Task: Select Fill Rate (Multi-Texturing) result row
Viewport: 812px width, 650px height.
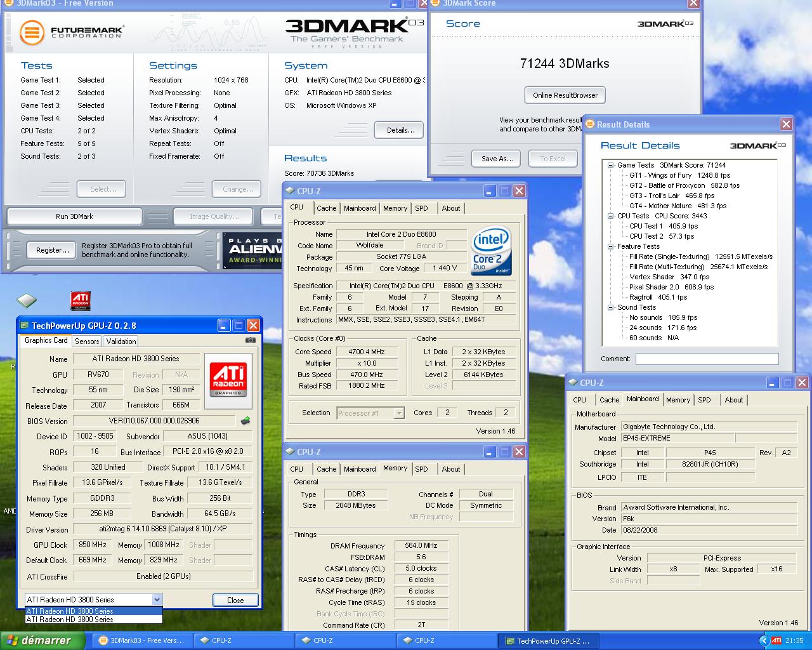Action: point(698,267)
